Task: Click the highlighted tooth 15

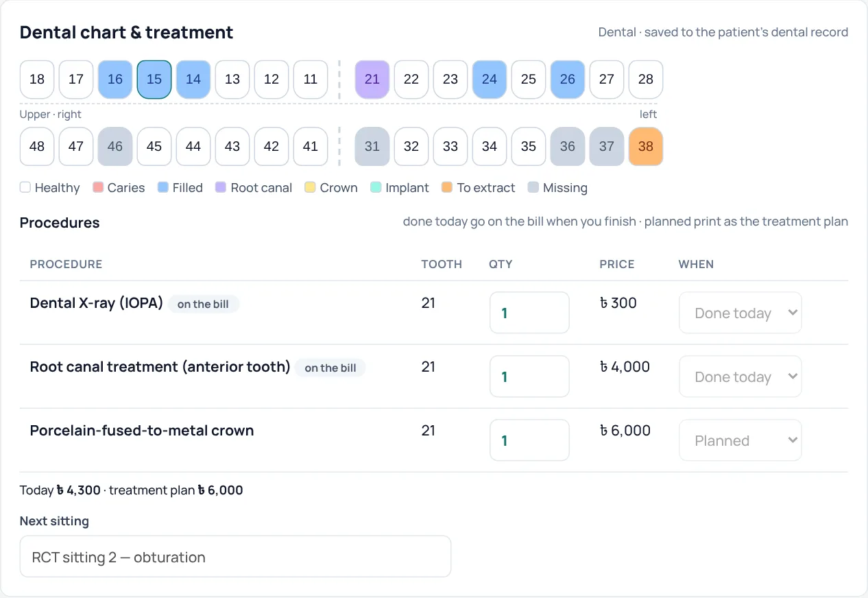Action: point(154,80)
